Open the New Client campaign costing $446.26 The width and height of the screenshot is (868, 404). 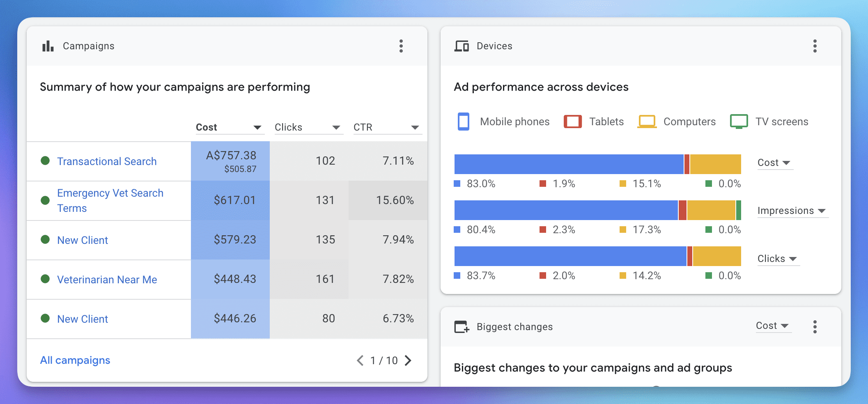click(x=83, y=319)
